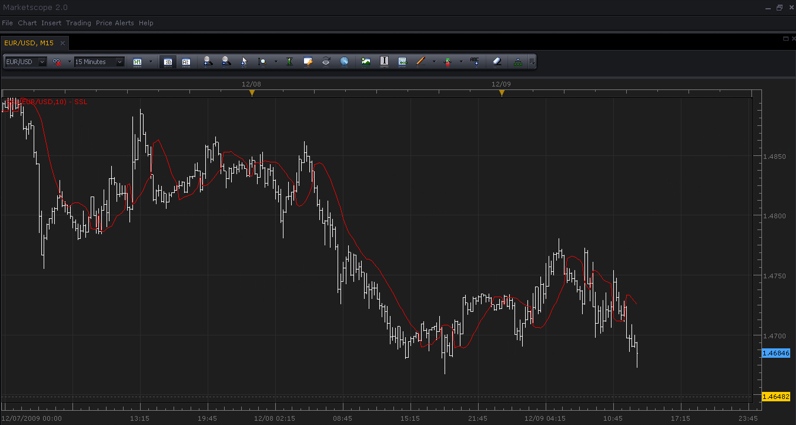
Task: Click the 15:15 time axis label
Action: point(410,419)
